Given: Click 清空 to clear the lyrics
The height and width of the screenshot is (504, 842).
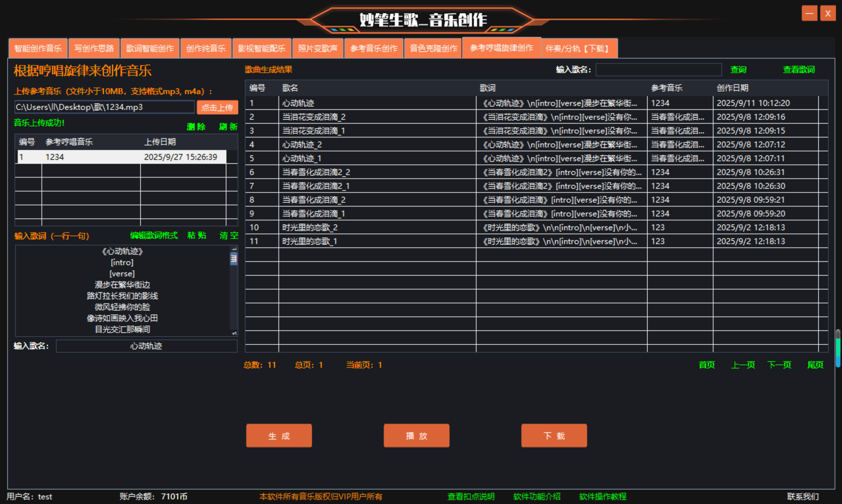Looking at the screenshot, I should pyautogui.click(x=229, y=235).
